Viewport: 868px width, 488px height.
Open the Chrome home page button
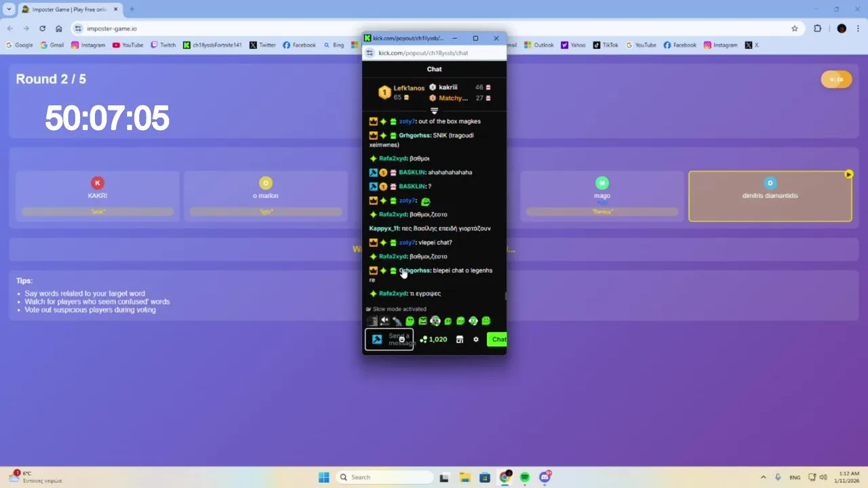(59, 28)
